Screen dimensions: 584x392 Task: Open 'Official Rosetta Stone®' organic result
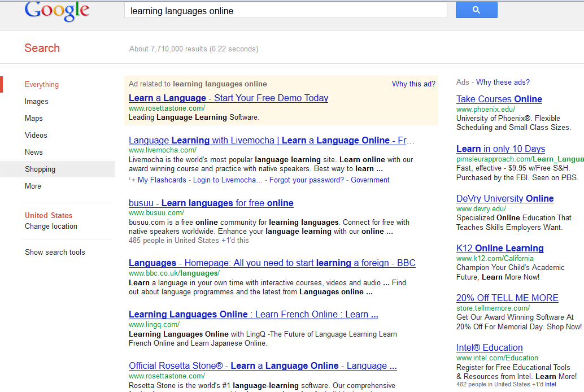[263, 366]
